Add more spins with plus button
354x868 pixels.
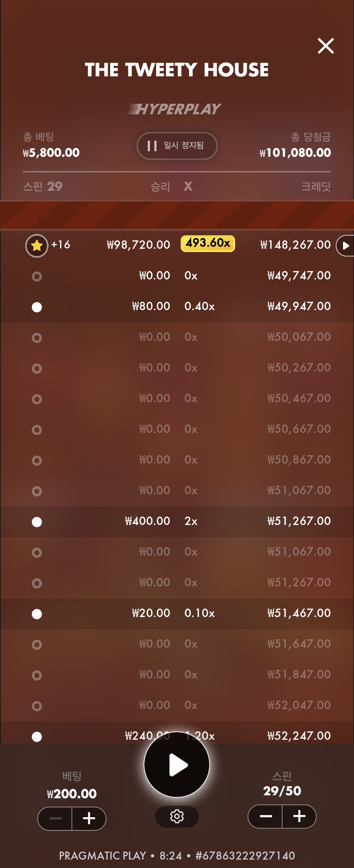[299, 816]
